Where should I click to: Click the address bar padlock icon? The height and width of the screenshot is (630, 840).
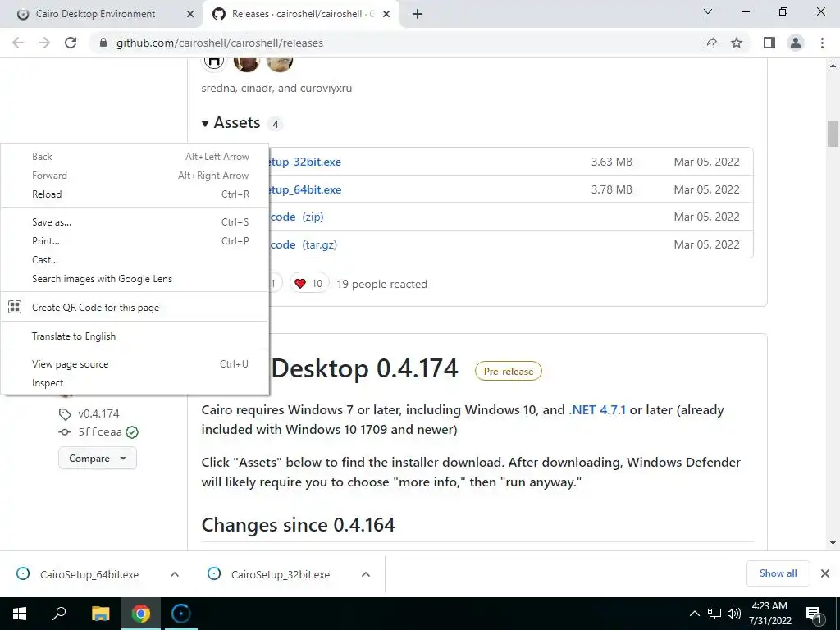pos(103,43)
